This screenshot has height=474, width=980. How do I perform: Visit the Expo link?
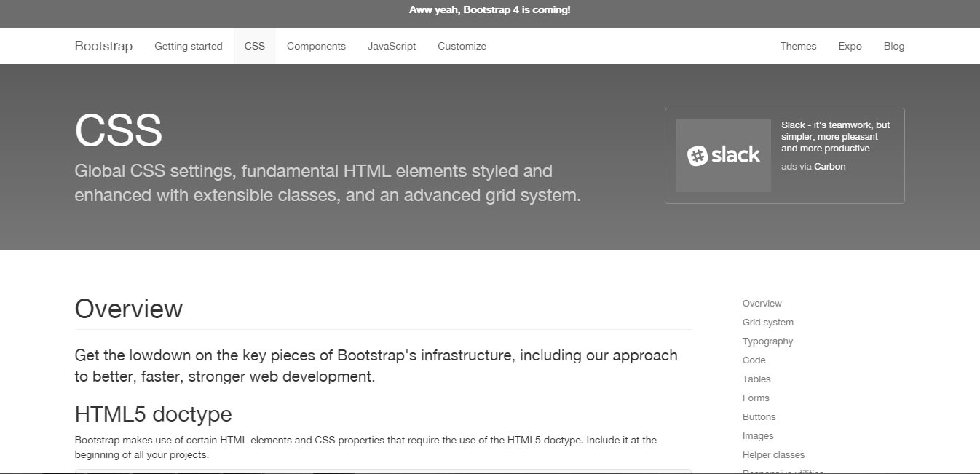[x=850, y=46]
